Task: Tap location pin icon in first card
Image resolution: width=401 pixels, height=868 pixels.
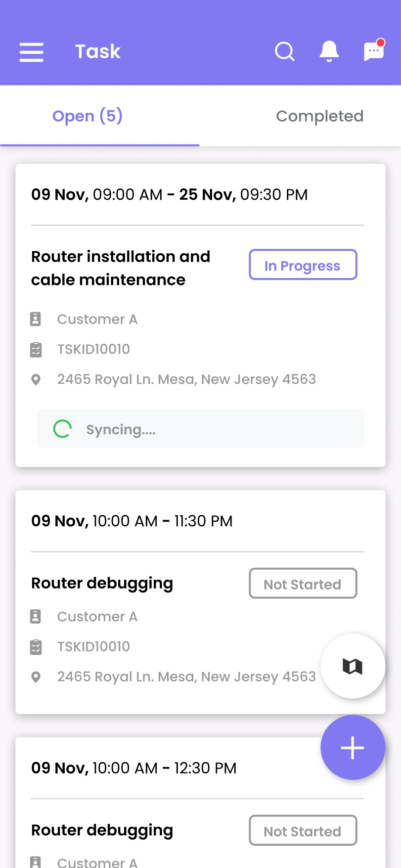Action: pos(36,380)
